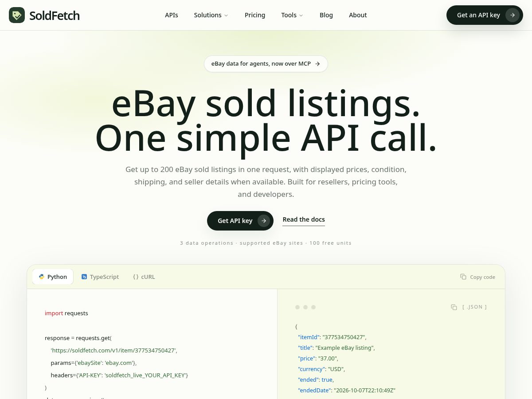
Task: Click the arrow in the MCP announcement pill
Action: coord(317,64)
